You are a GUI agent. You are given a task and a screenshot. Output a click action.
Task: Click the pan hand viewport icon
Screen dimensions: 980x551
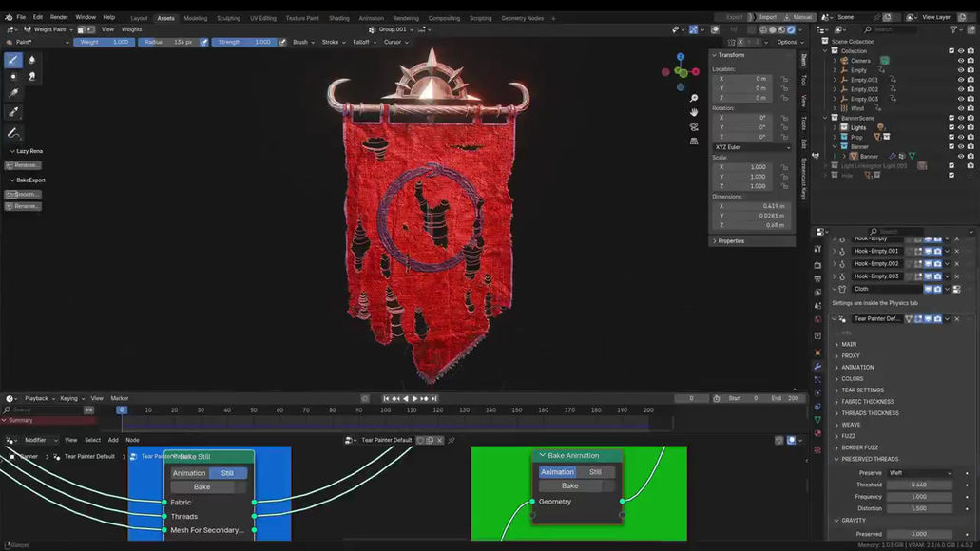pos(694,112)
